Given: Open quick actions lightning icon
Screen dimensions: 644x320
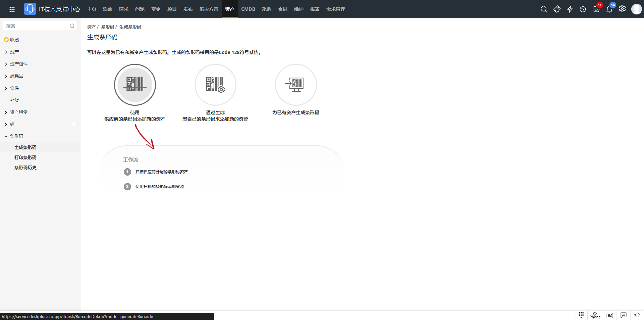Looking at the screenshot, I should coord(570,9).
